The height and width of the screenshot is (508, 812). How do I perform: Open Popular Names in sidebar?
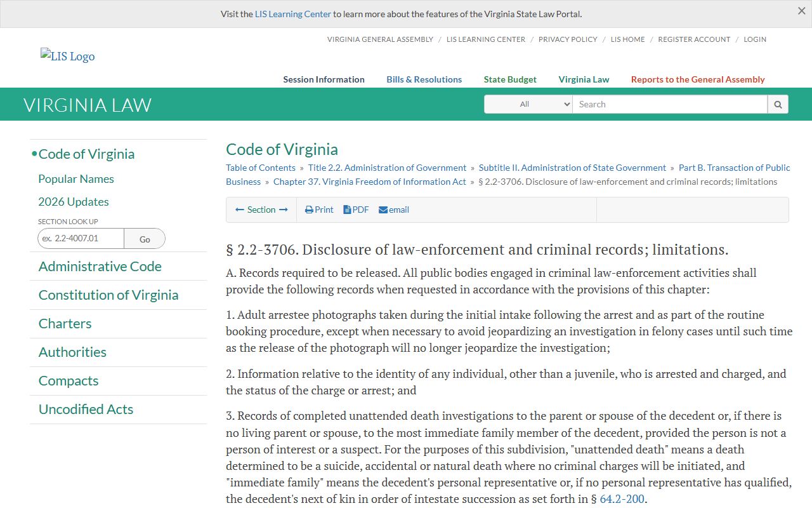coord(76,179)
